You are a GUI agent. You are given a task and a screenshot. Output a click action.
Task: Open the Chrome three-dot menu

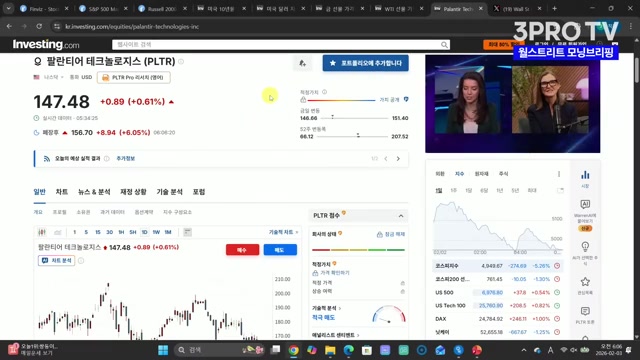(x=631, y=26)
